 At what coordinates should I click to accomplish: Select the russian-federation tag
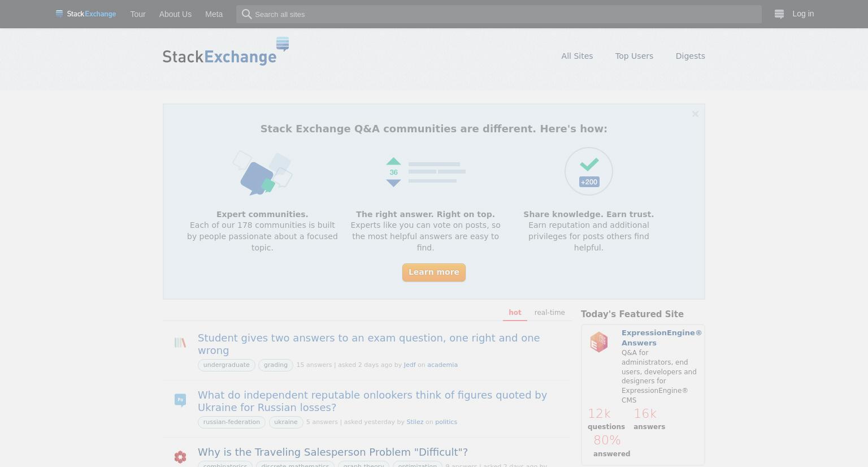click(232, 422)
